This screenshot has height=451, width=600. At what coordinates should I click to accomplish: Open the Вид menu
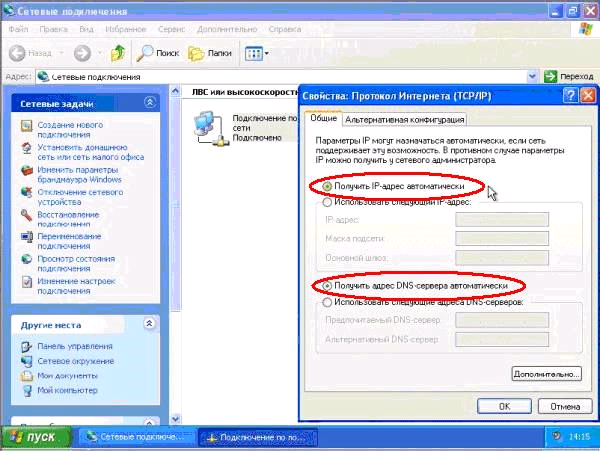point(86,29)
